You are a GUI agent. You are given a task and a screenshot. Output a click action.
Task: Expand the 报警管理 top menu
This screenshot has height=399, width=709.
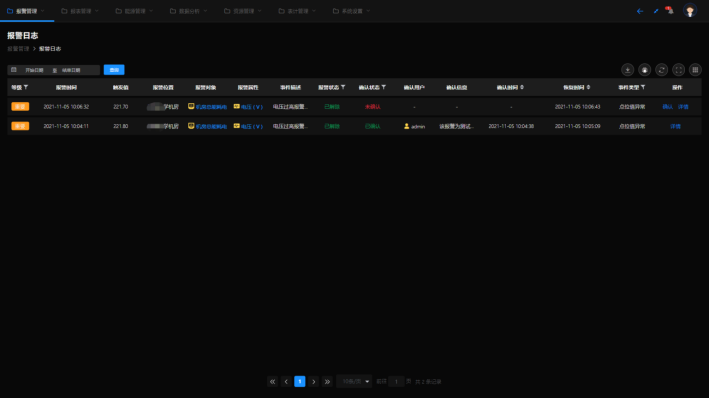[x=26, y=11]
